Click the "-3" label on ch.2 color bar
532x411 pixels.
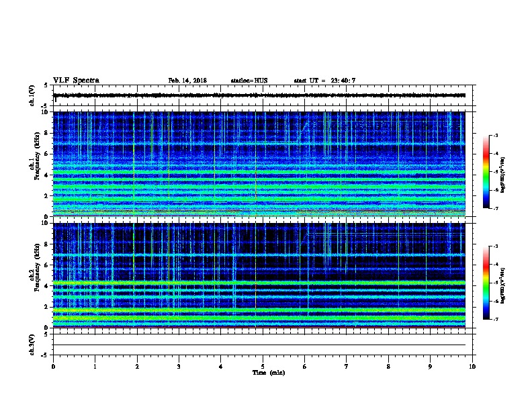click(495, 246)
